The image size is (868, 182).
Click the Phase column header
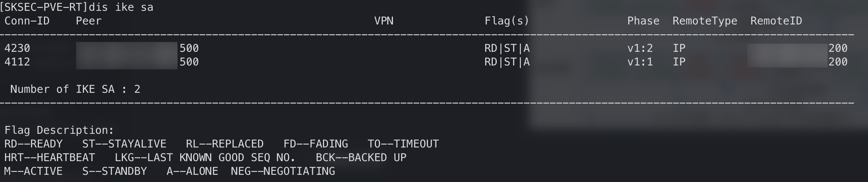pyautogui.click(x=643, y=21)
